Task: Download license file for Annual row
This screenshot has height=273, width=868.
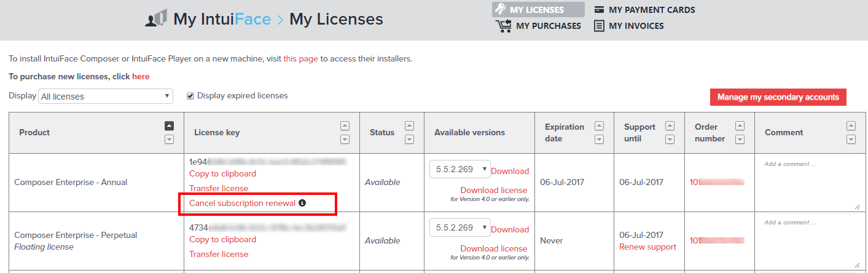Action: [x=494, y=190]
